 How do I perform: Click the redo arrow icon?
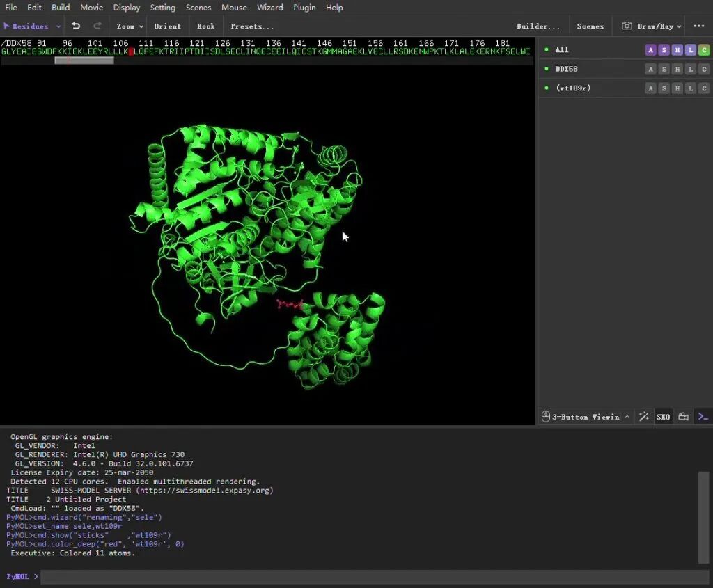pyautogui.click(x=97, y=26)
